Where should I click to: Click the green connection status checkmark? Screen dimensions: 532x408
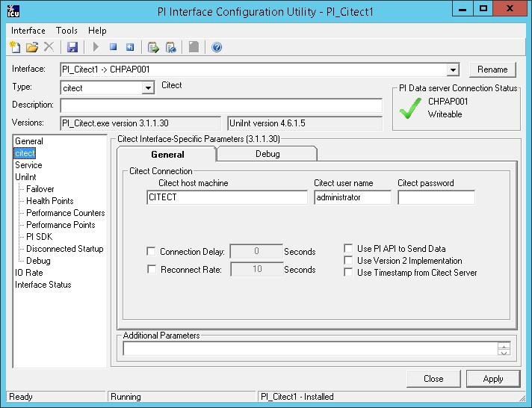[410, 108]
